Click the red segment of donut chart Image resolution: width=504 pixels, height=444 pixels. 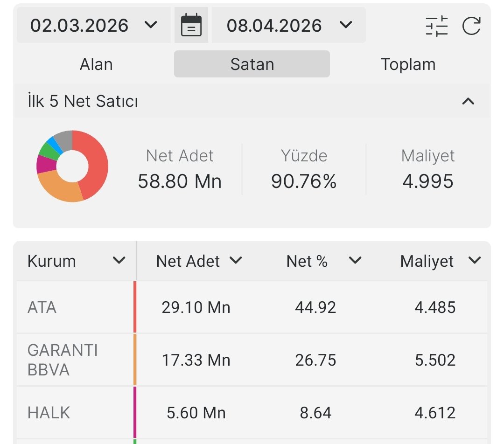point(97,164)
